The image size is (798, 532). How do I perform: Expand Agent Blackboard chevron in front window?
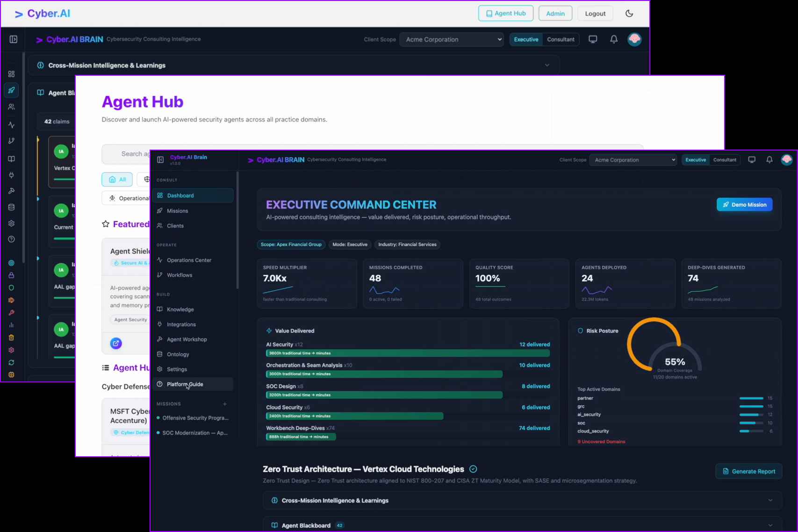[770, 525]
